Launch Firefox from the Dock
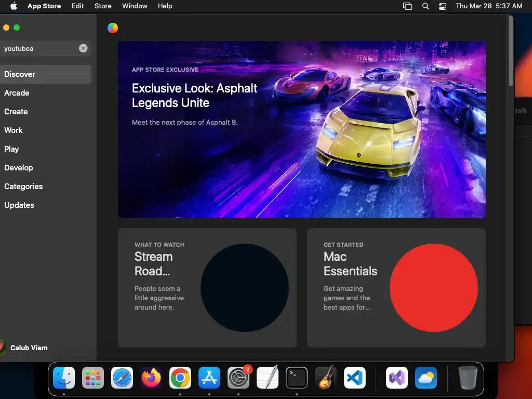 click(151, 378)
